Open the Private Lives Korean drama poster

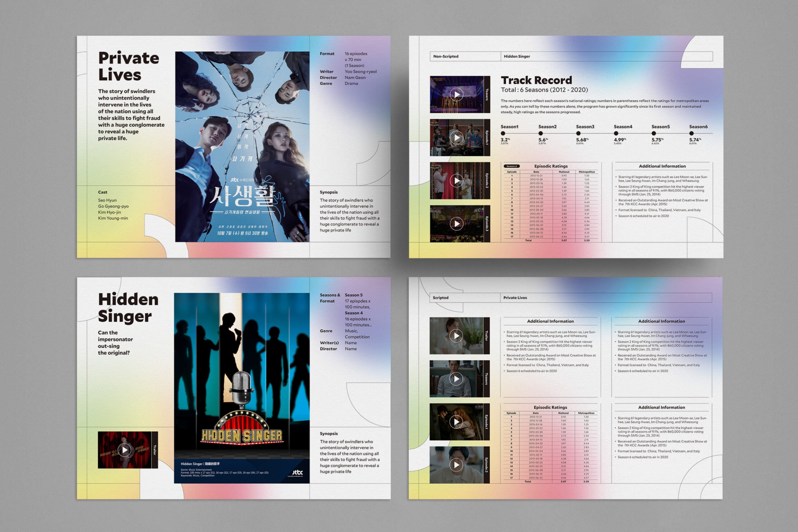pyautogui.click(x=242, y=146)
